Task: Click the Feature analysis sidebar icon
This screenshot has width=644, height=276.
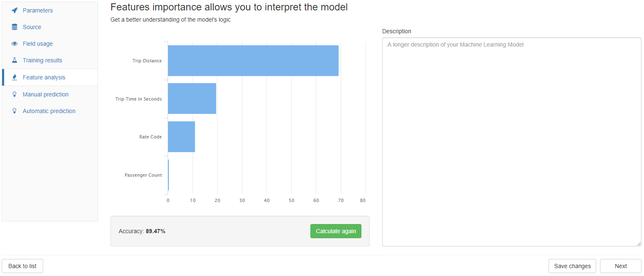Action: click(x=15, y=77)
